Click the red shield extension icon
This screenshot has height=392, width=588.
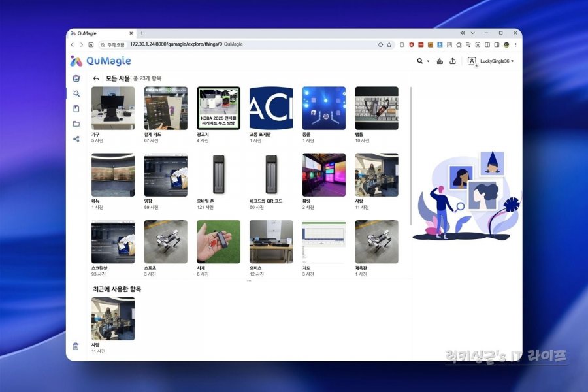coord(412,44)
